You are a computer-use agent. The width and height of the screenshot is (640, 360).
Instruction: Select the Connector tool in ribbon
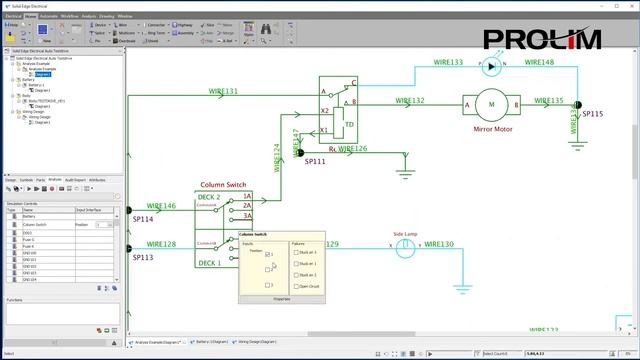point(154,25)
